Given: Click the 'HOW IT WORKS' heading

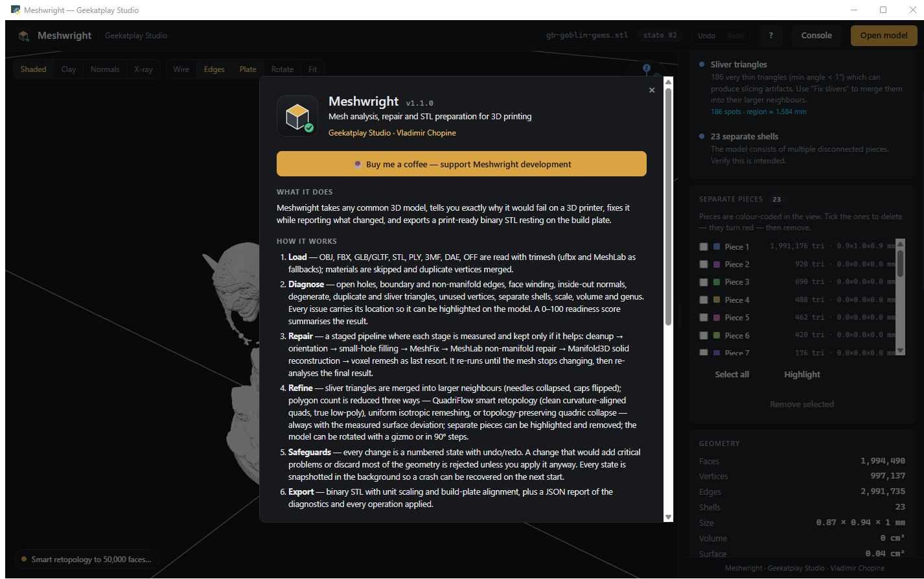Looking at the screenshot, I should [x=306, y=241].
